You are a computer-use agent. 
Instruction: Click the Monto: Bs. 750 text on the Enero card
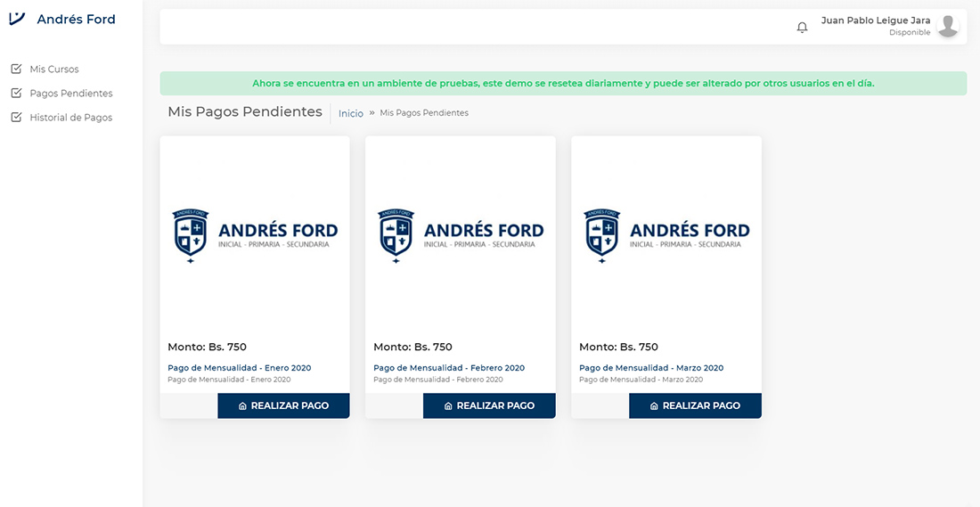coord(207,347)
